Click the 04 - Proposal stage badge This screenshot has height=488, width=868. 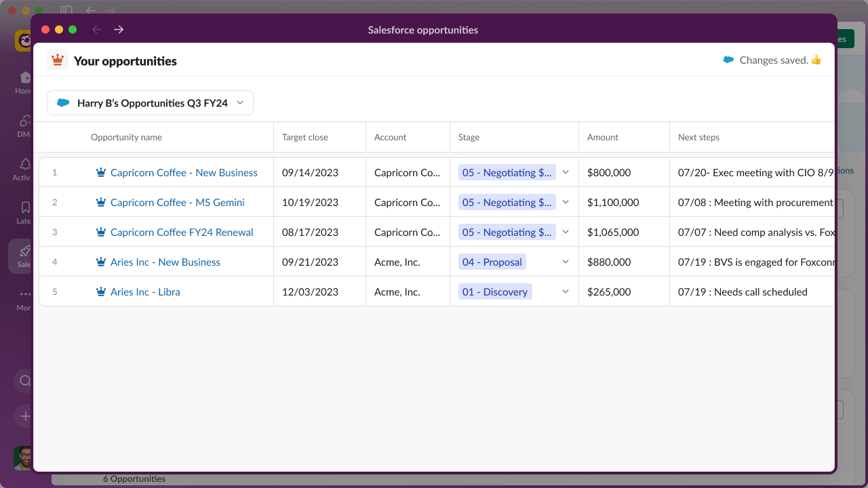492,262
